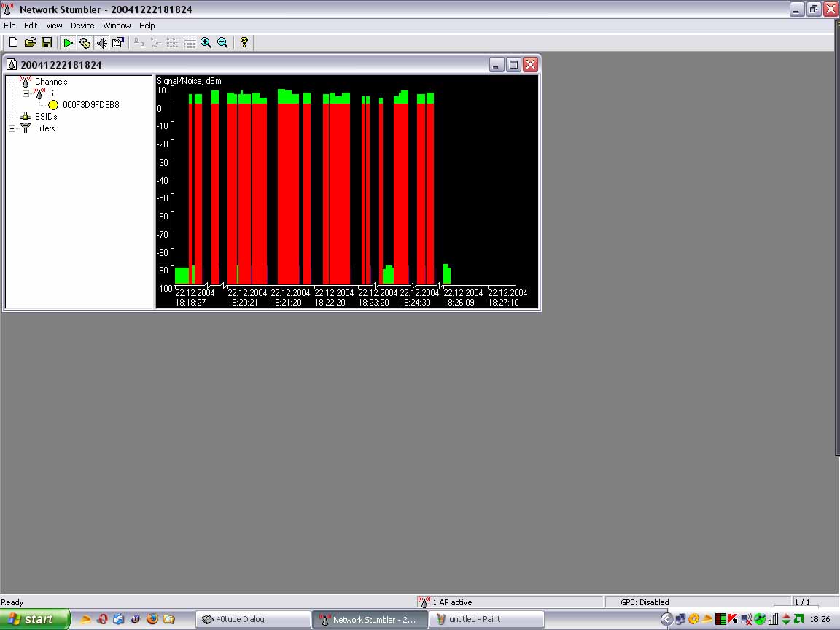Click the yellow status circle of 000F3D9FD9B8
Image resolution: width=840 pixels, height=630 pixels.
pyautogui.click(x=53, y=105)
